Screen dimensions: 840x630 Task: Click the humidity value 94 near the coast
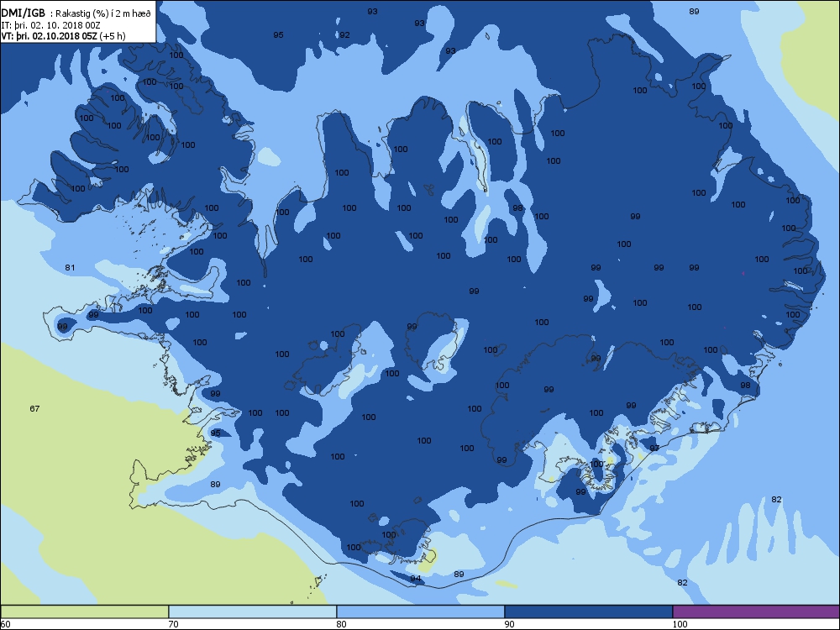416,579
